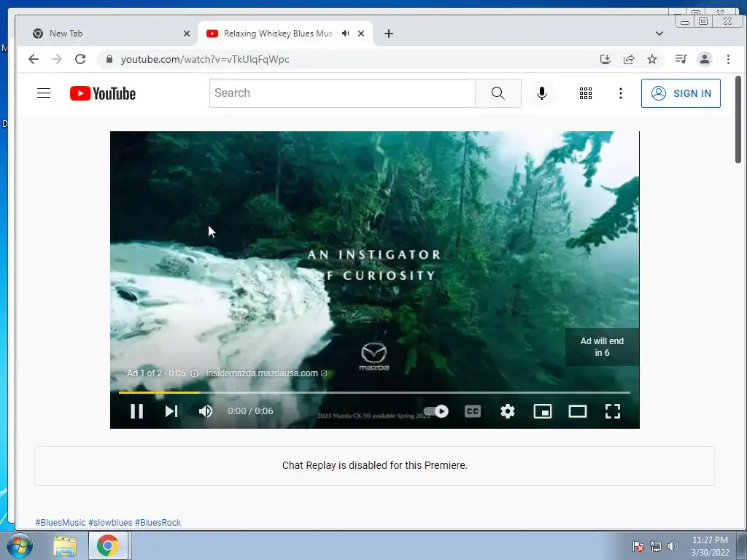Viewport: 747px width, 560px height.
Task: Open the YouTube guide hamburger menu
Action: pos(44,93)
